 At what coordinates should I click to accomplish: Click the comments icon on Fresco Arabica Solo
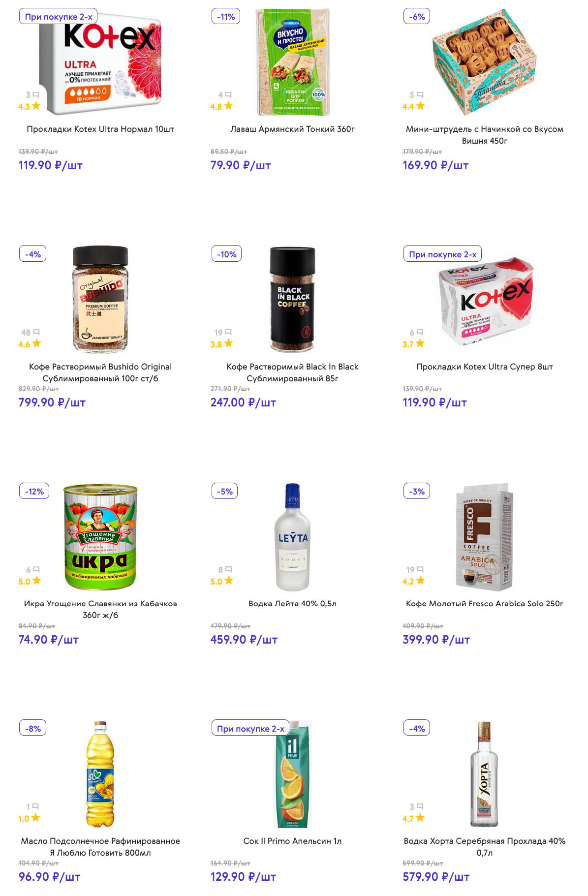click(420, 569)
